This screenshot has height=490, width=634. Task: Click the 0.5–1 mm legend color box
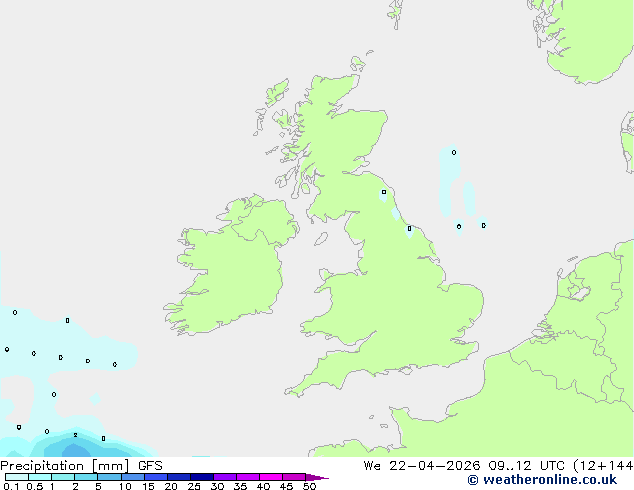point(40,477)
